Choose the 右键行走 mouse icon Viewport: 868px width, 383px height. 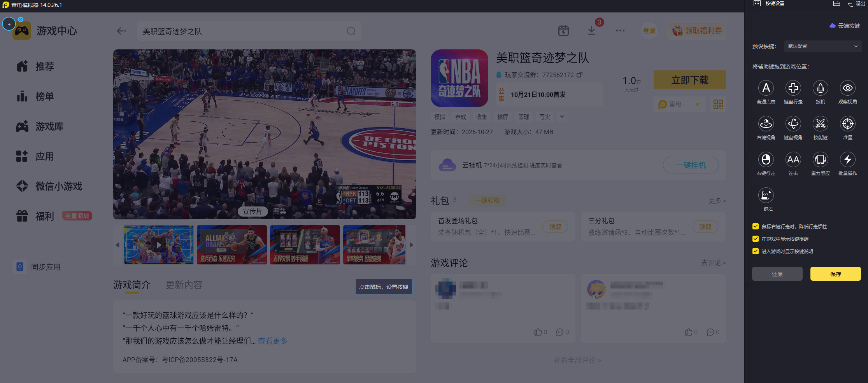[766, 159]
